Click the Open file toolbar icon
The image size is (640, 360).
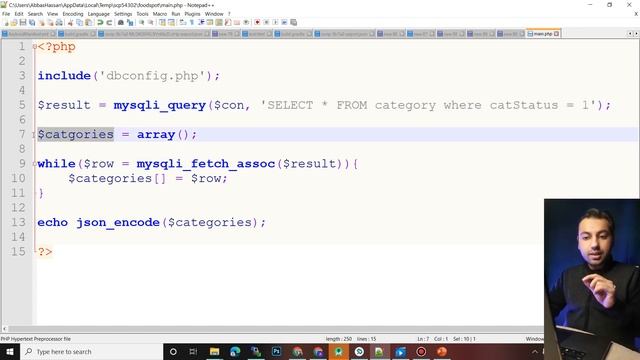[x=13, y=22]
